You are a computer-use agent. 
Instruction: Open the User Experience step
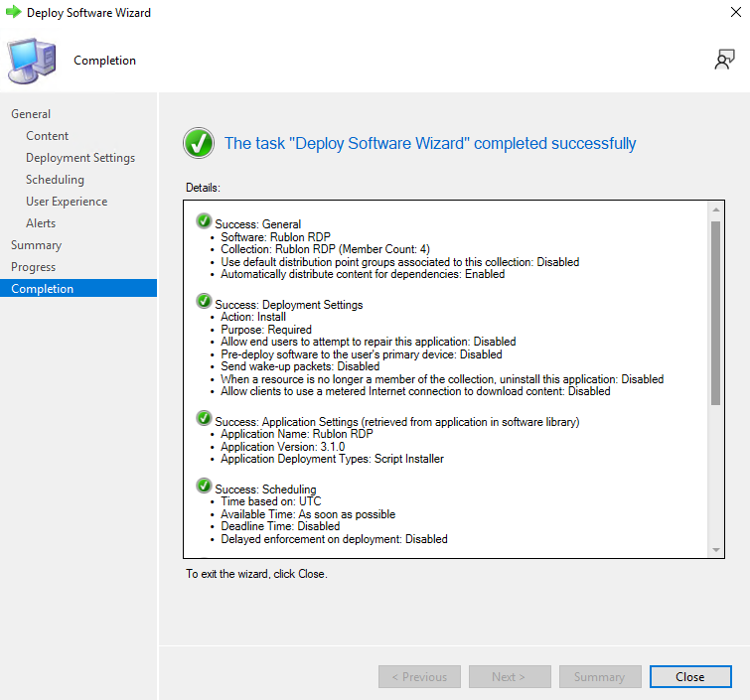[x=67, y=202]
